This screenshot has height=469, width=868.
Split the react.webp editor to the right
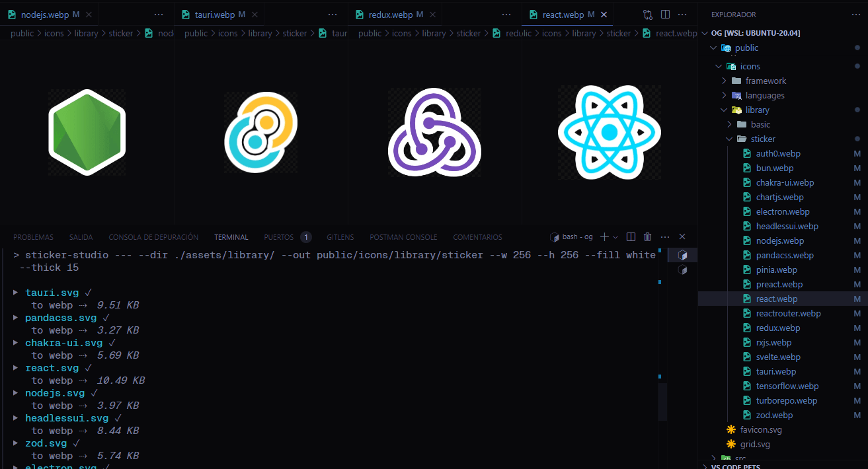tap(665, 15)
